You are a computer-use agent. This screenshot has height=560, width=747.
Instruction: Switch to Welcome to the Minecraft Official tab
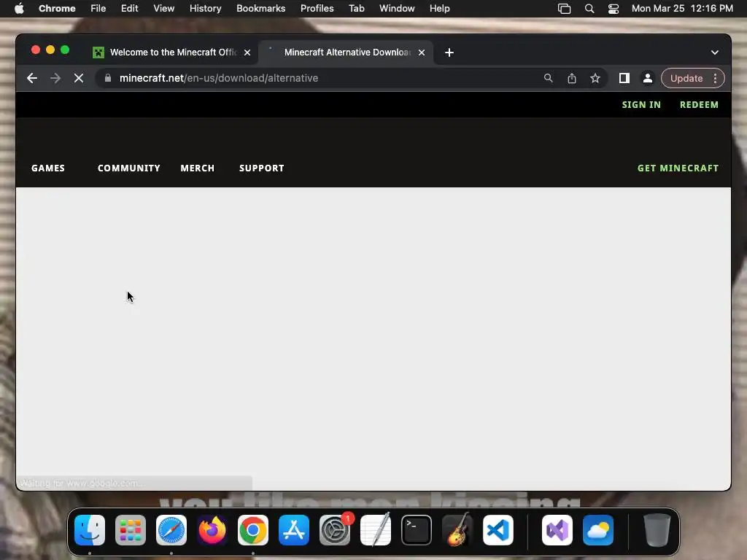(171, 52)
